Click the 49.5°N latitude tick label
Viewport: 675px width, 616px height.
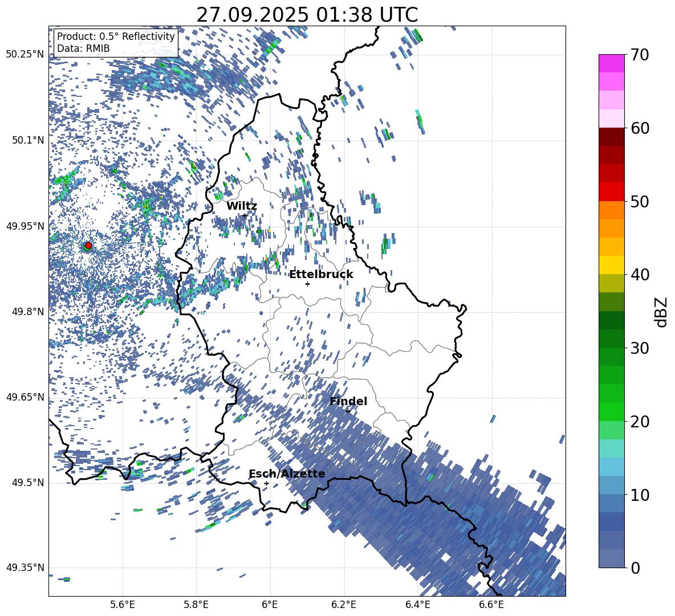pyautogui.click(x=29, y=483)
